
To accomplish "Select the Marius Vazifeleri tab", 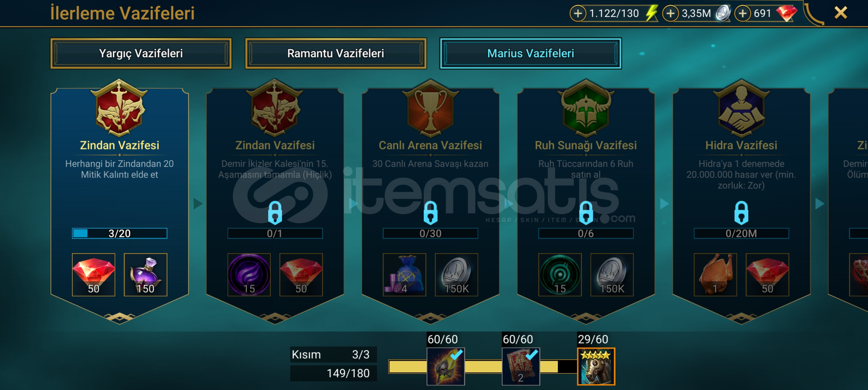I will click(x=530, y=53).
